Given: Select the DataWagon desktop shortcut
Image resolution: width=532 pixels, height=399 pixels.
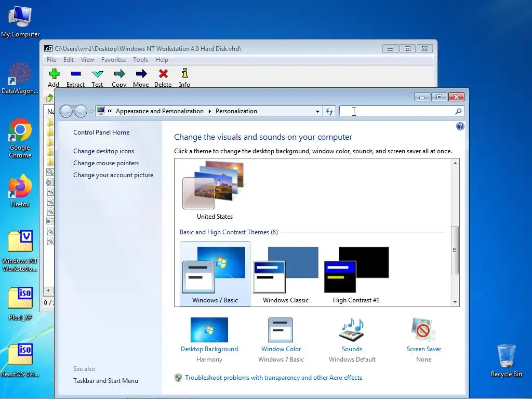Looking at the screenshot, I should click(x=20, y=78).
